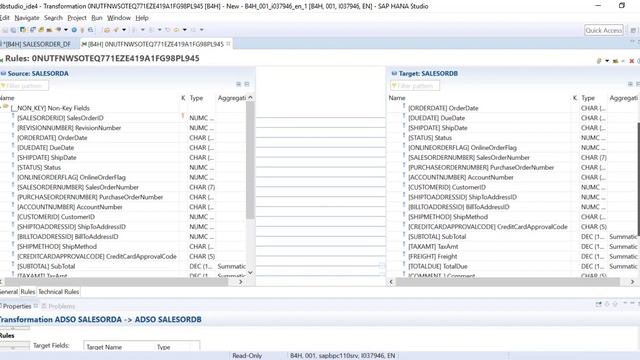The height and width of the screenshot is (360, 640).
Task: Select the Properties view tab
Action: point(17,306)
